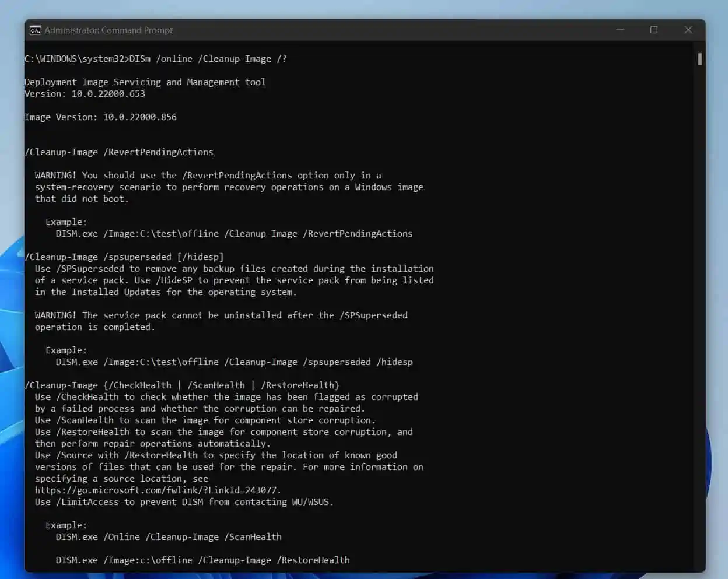The image size is (728, 579).
Task: Click 'WARNING! You should use the /RevertPendingActions' line
Action: (208, 176)
